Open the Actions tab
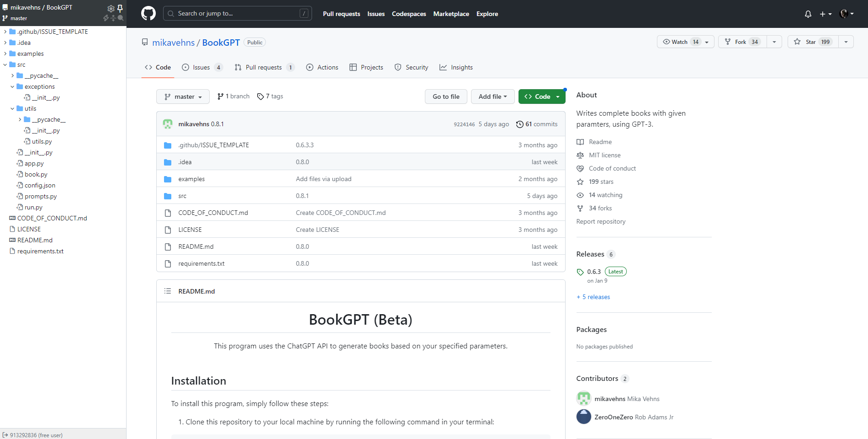The height and width of the screenshot is (439, 868). click(x=322, y=67)
